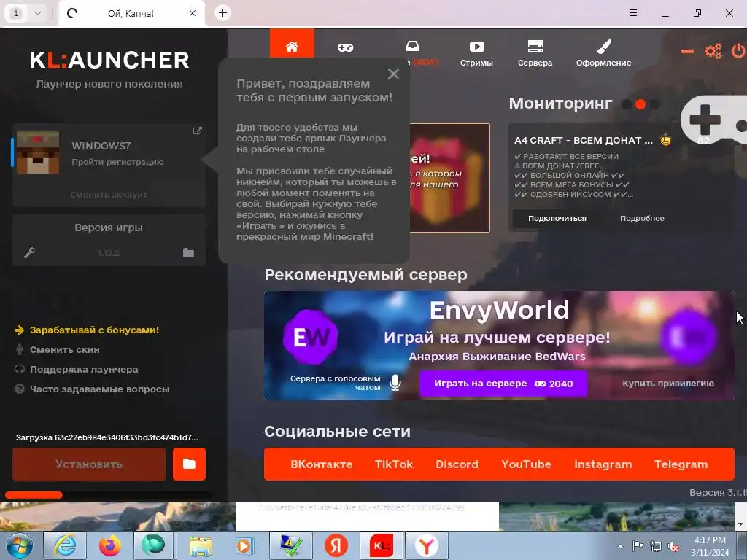The width and height of the screenshot is (747, 560).
Task: Launch Internet Explorer from the taskbar
Action: 65,545
